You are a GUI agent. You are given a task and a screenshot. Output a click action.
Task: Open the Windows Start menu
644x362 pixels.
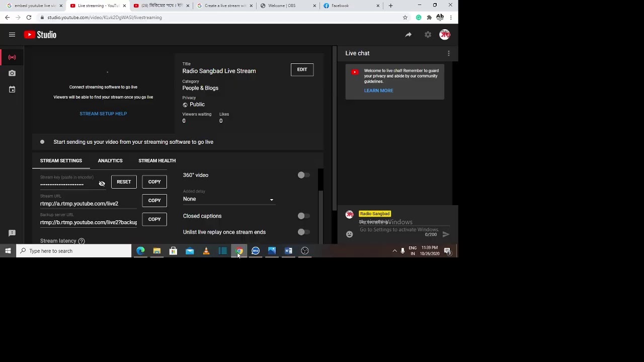8,251
